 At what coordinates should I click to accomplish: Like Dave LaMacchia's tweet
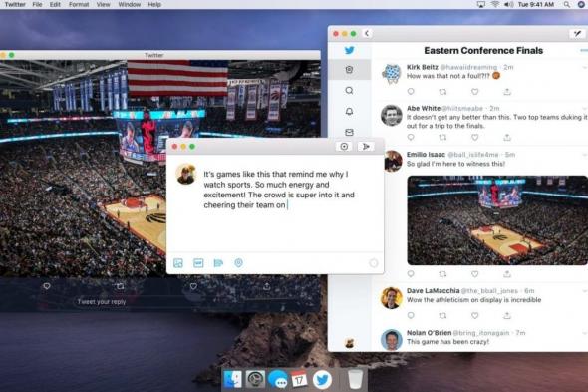click(475, 315)
